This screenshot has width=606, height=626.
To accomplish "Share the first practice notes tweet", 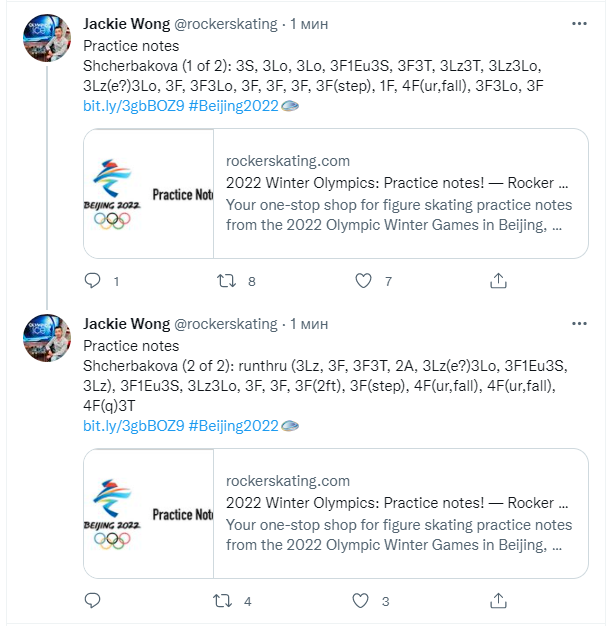I will 497,281.
